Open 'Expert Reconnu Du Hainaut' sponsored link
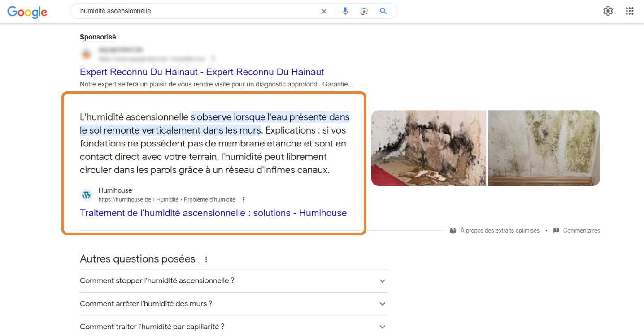644x336 pixels. pyautogui.click(x=202, y=72)
